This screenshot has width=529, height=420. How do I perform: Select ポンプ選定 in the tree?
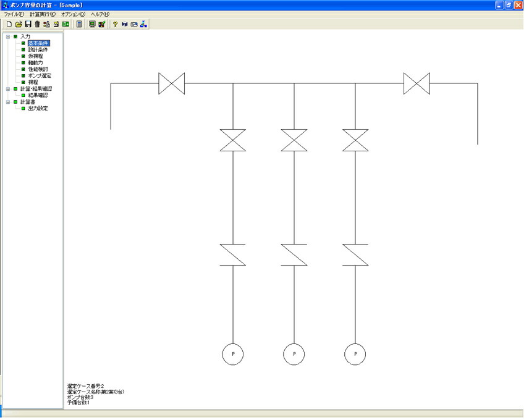pyautogui.click(x=40, y=76)
